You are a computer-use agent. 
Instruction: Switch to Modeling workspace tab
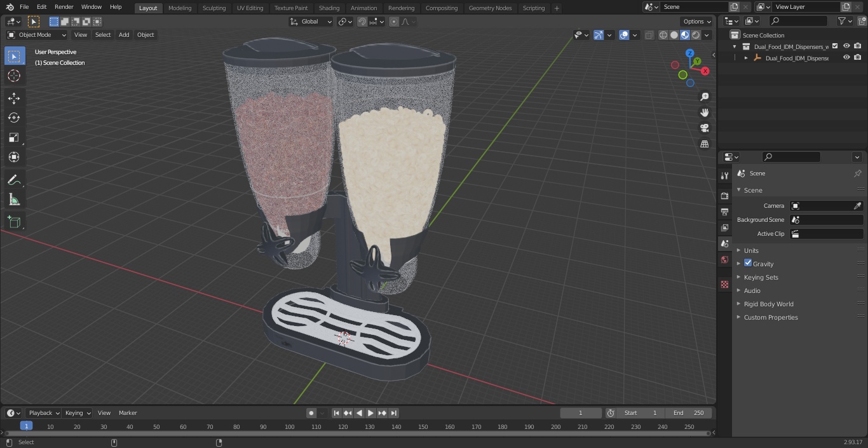click(180, 8)
